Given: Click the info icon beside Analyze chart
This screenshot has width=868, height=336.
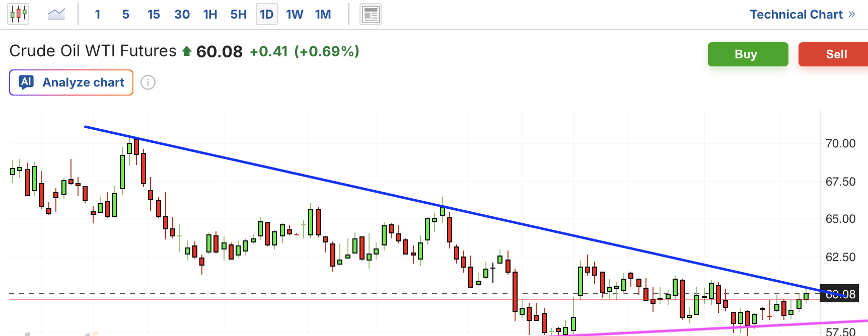Looking at the screenshot, I should tap(148, 82).
